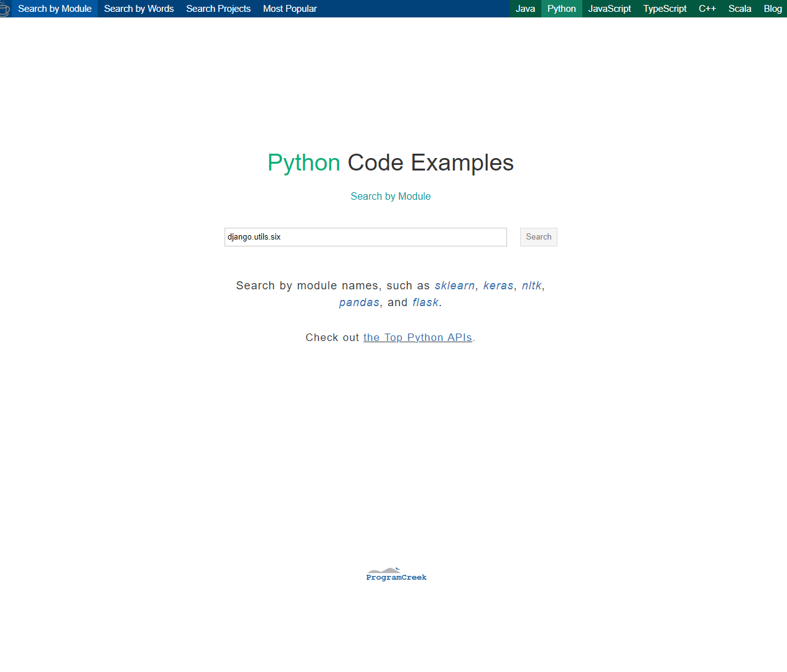Viewport: 787px width, 672px height.
Task: Switch to the C++ language tab
Action: click(707, 9)
